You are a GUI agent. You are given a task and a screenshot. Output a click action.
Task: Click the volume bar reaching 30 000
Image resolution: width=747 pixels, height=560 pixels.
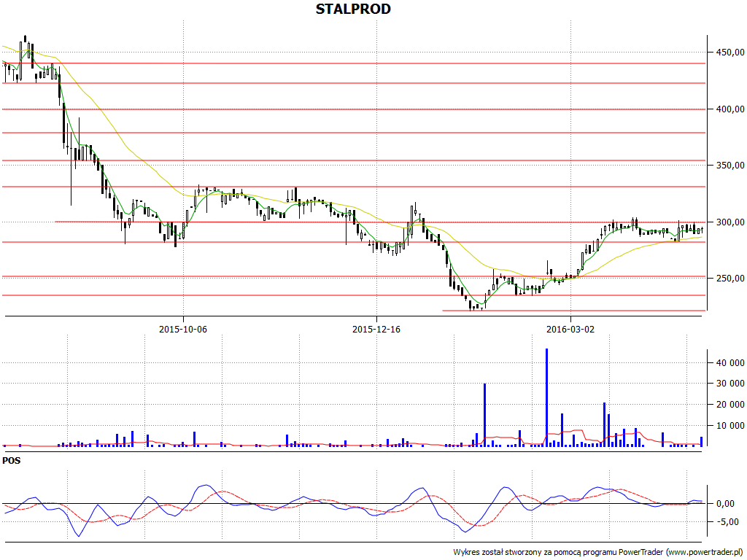point(484,415)
